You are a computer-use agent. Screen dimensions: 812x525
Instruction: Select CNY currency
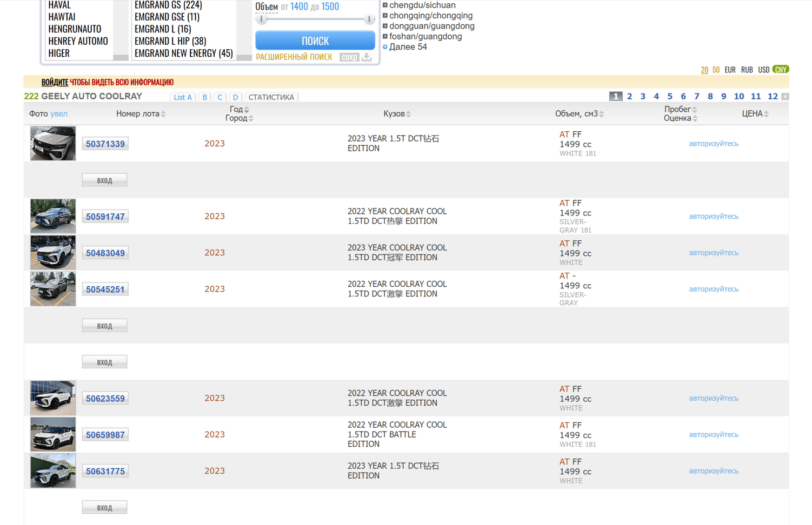[x=781, y=70]
